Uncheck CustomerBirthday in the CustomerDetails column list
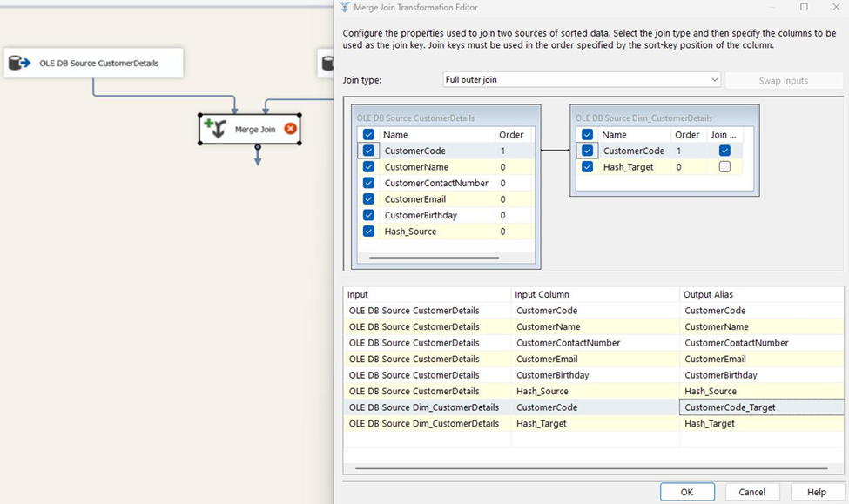Screen dimensions: 849x504 pos(368,215)
